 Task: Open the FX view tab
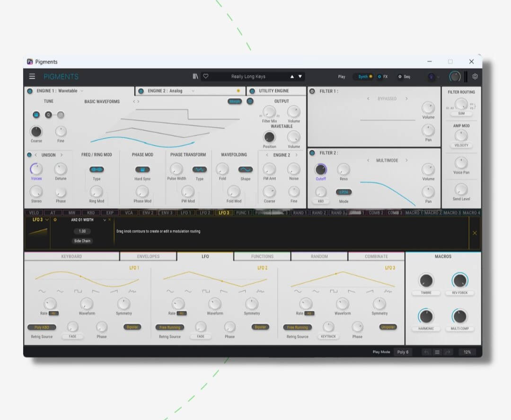[383, 77]
